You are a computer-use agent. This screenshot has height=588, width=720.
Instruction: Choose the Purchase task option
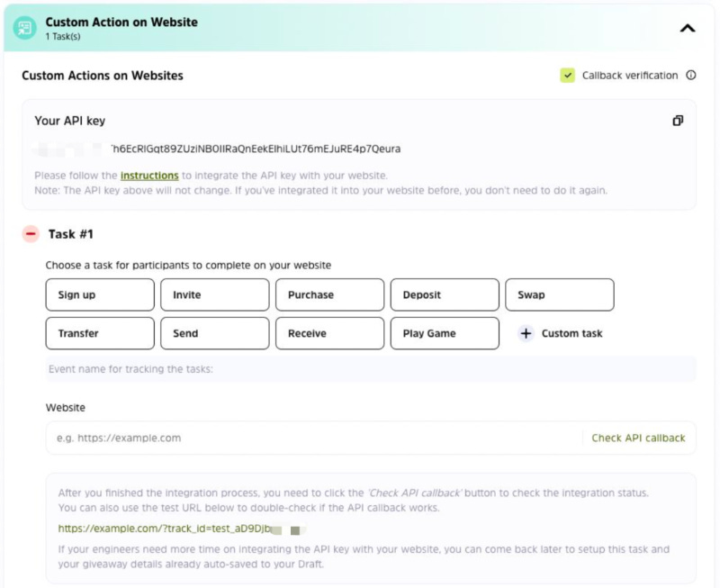(329, 295)
